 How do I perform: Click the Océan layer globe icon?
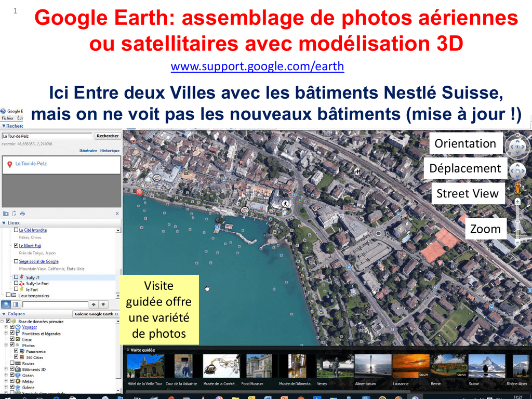coord(18,375)
